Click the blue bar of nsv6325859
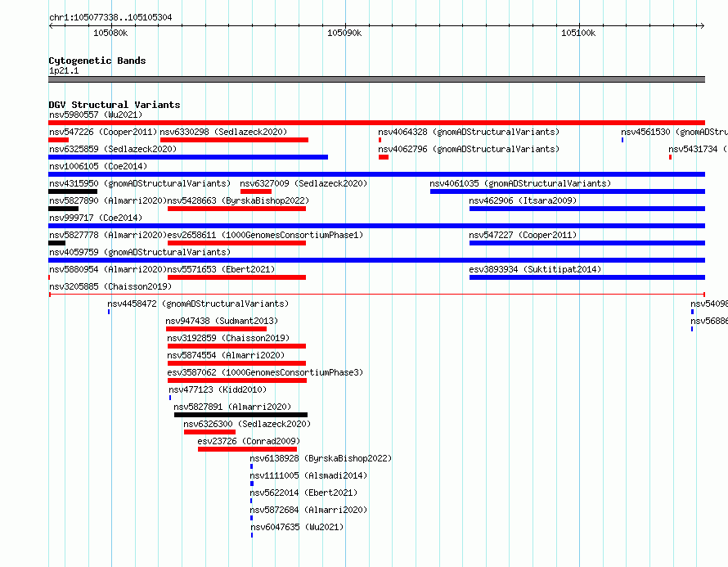This screenshot has width=728, height=567. click(x=188, y=157)
